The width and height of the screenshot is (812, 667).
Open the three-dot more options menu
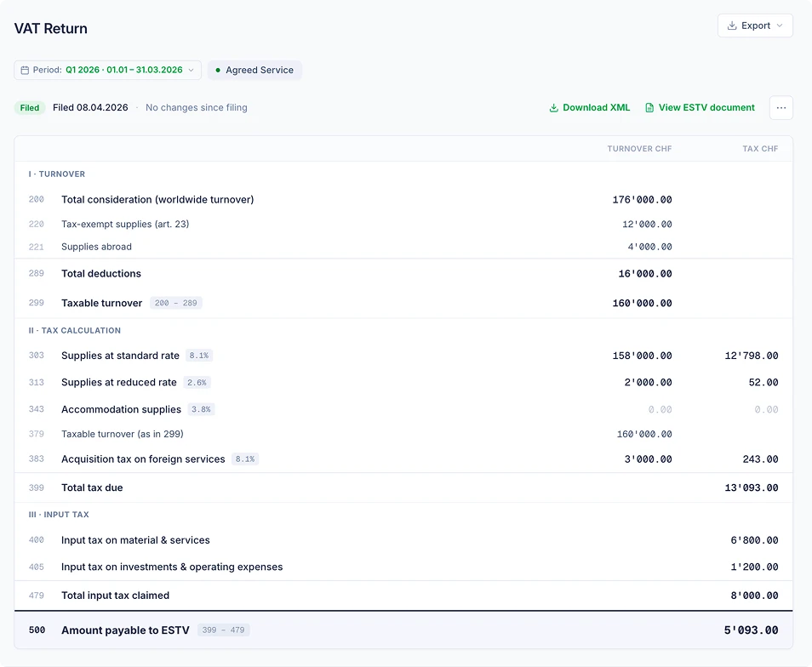pyautogui.click(x=781, y=108)
